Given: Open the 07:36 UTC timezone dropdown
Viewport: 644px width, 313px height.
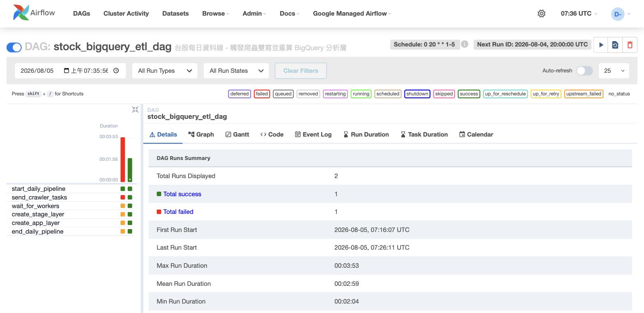Looking at the screenshot, I should 579,14.
